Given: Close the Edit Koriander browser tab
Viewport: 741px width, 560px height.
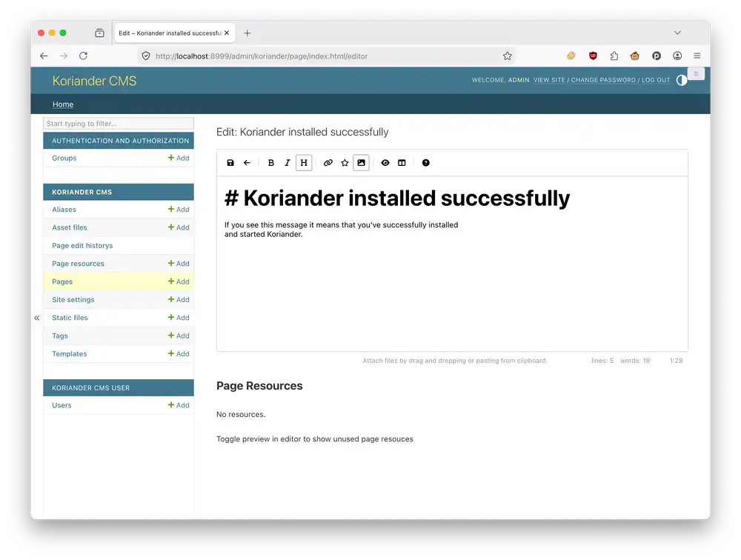Looking at the screenshot, I should click(227, 33).
